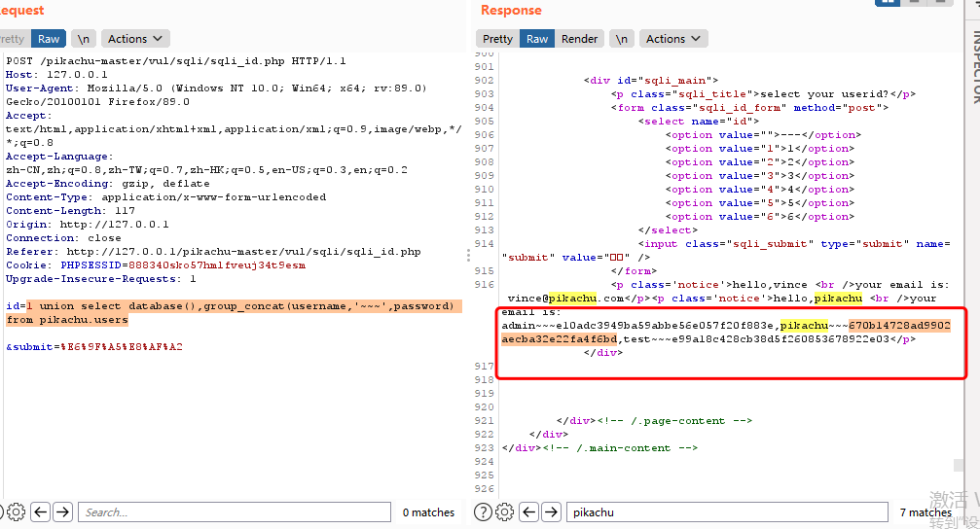Viewport: 980px width, 529px height.
Task: Expand the Inspector side panel
Action: (974, 65)
